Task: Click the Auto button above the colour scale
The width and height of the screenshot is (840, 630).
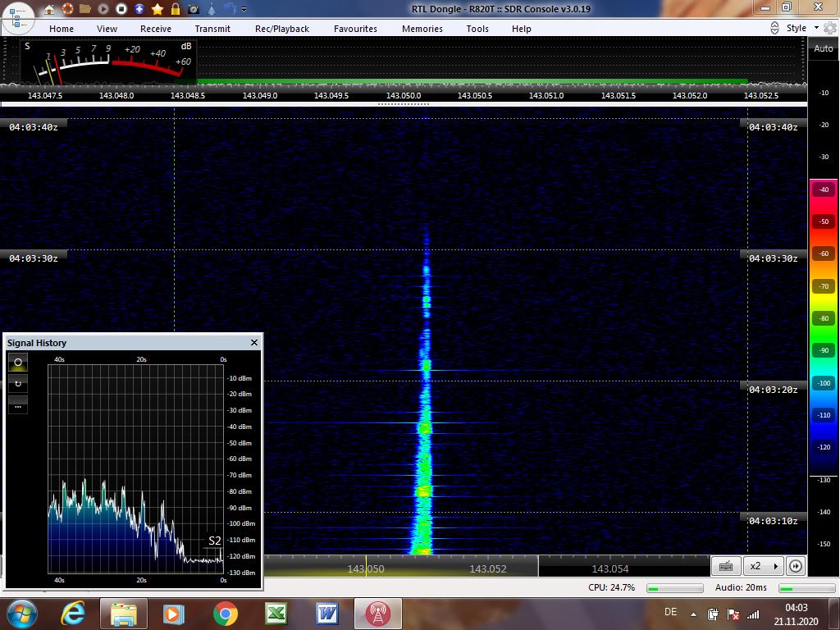Action: [824, 48]
